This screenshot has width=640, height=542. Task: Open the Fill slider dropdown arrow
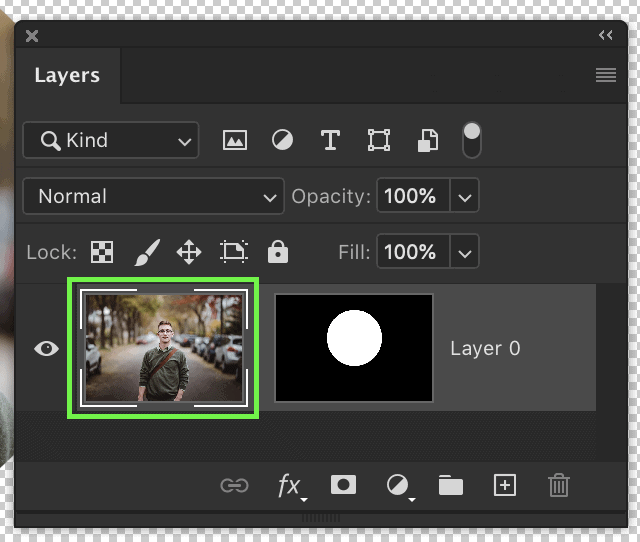pyautogui.click(x=464, y=252)
